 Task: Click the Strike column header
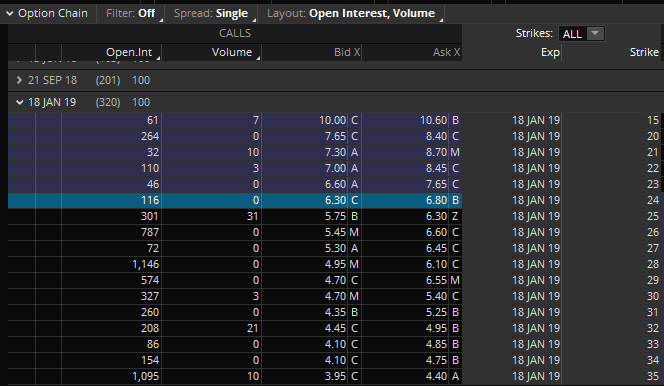point(644,52)
